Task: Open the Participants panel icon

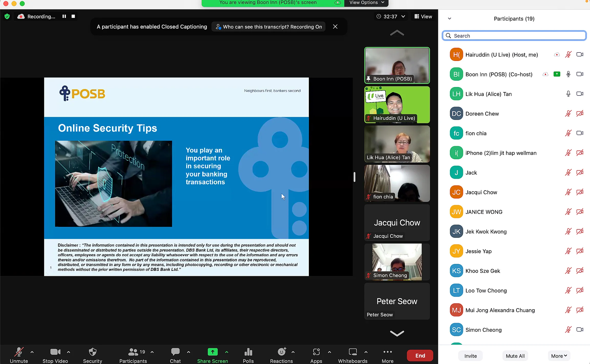Action: [133, 352]
